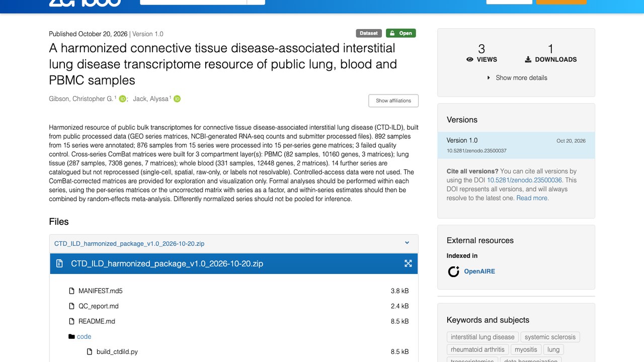Viewport: 644px width, 362px height.
Task: Click the 3.8 kB file size
Action: 399,291
